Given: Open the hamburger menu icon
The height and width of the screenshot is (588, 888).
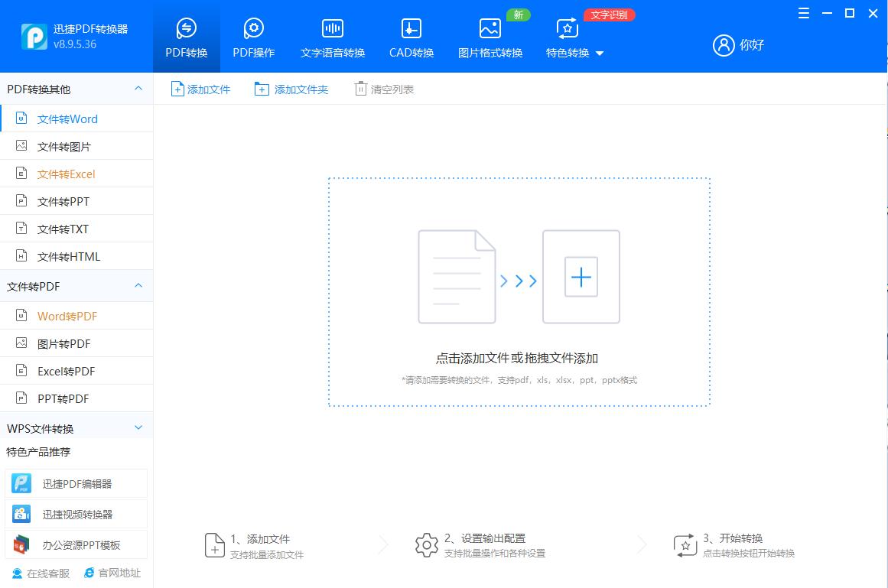Looking at the screenshot, I should pyautogui.click(x=803, y=13).
